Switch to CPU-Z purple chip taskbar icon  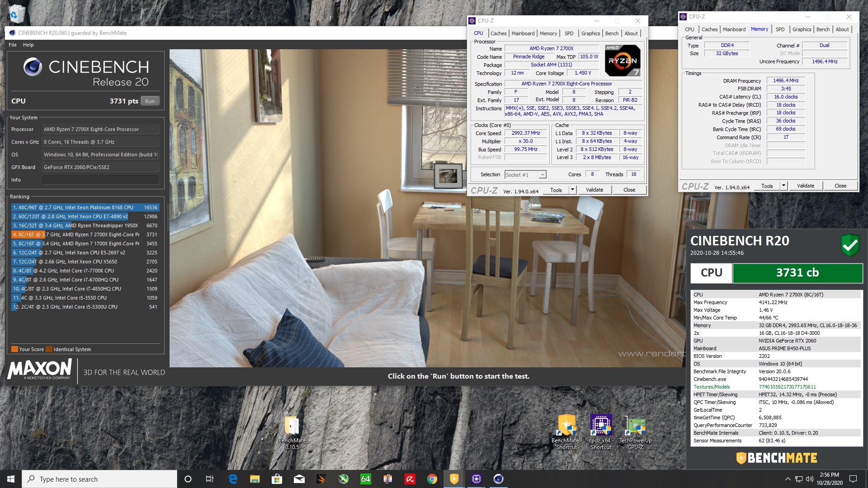pos(476,479)
